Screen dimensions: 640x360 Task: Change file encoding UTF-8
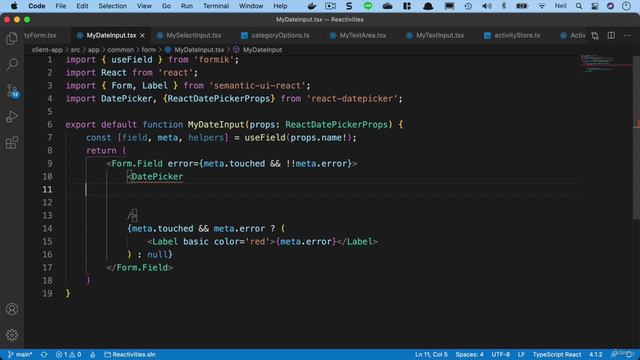[x=500, y=355]
